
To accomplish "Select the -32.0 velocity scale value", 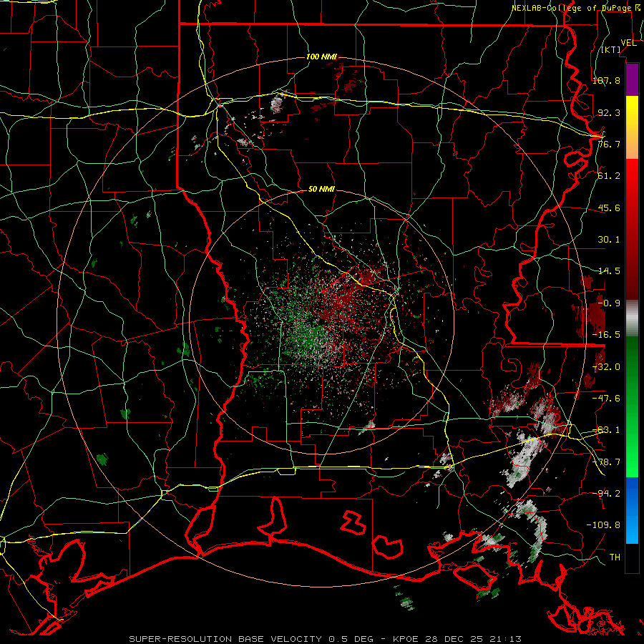I will coord(606,367).
